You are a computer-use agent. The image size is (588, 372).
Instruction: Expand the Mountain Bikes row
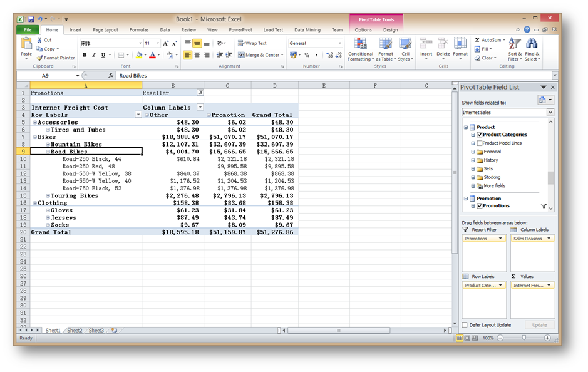coord(48,145)
